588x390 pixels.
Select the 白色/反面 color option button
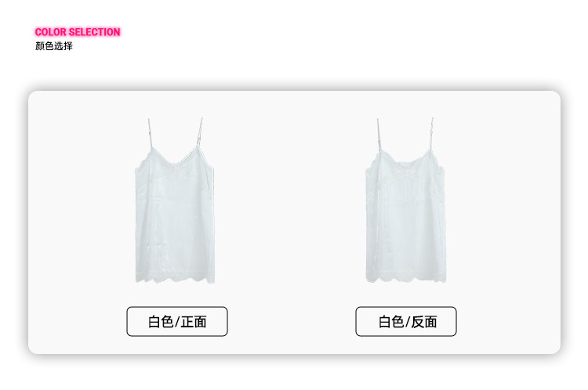click(406, 321)
